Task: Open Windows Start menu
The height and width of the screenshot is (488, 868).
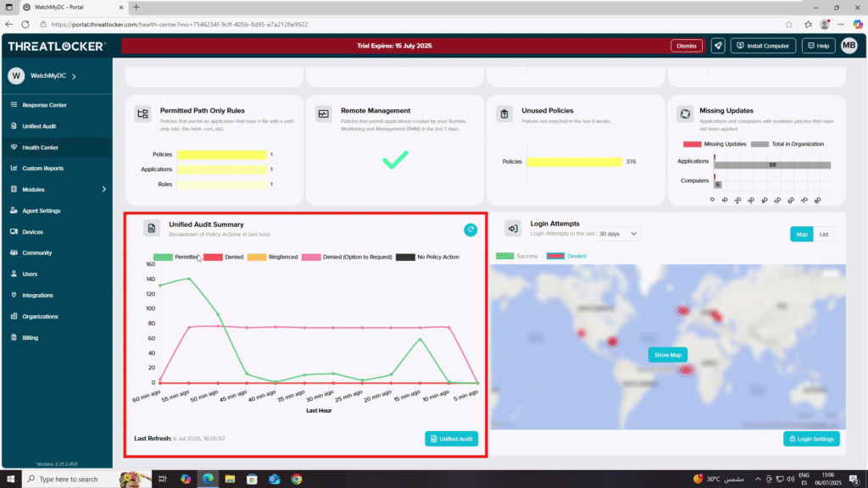Action: pos(10,480)
